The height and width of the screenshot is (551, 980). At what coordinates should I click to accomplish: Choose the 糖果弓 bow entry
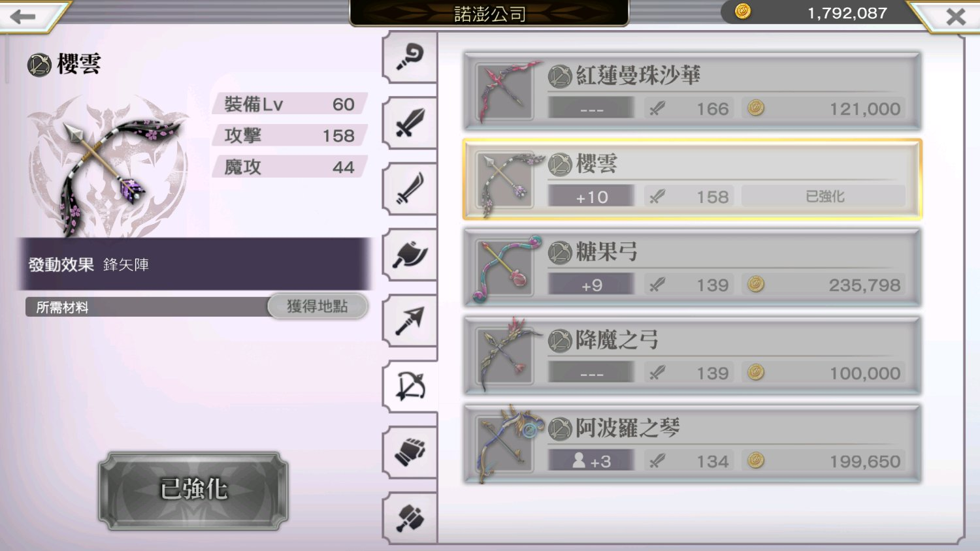click(693, 268)
